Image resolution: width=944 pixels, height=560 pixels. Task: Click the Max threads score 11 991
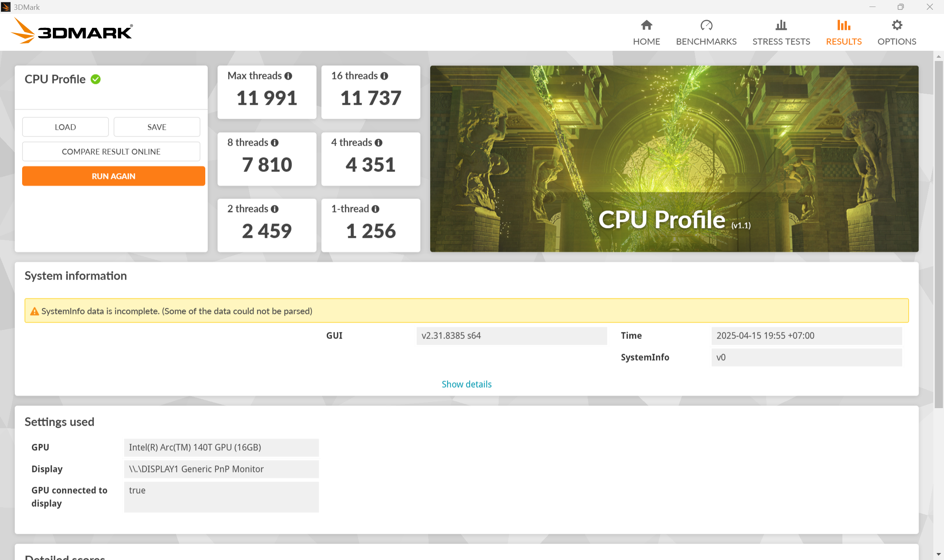point(267,98)
